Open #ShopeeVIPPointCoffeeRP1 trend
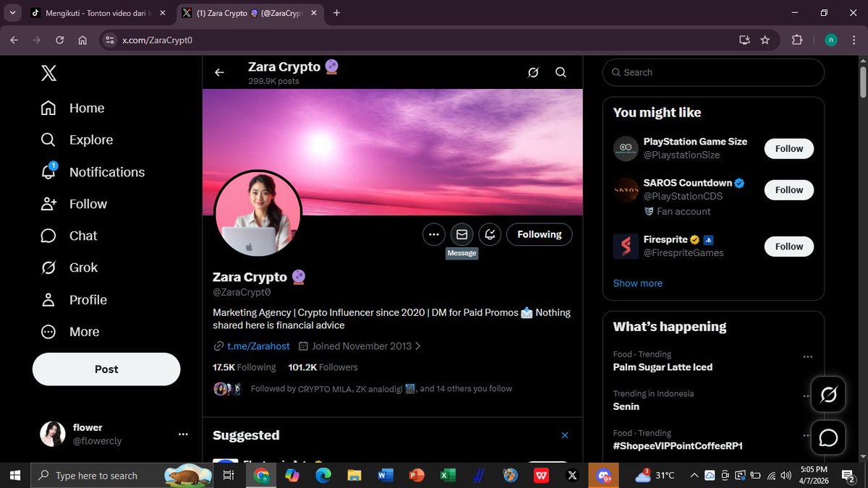 pos(678,446)
